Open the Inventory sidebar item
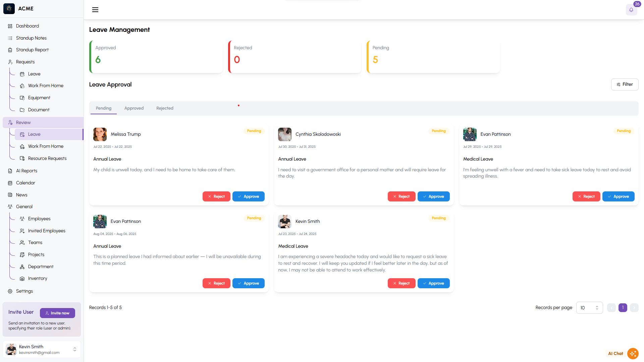Screen dimensions: 644x362 (x=37, y=279)
